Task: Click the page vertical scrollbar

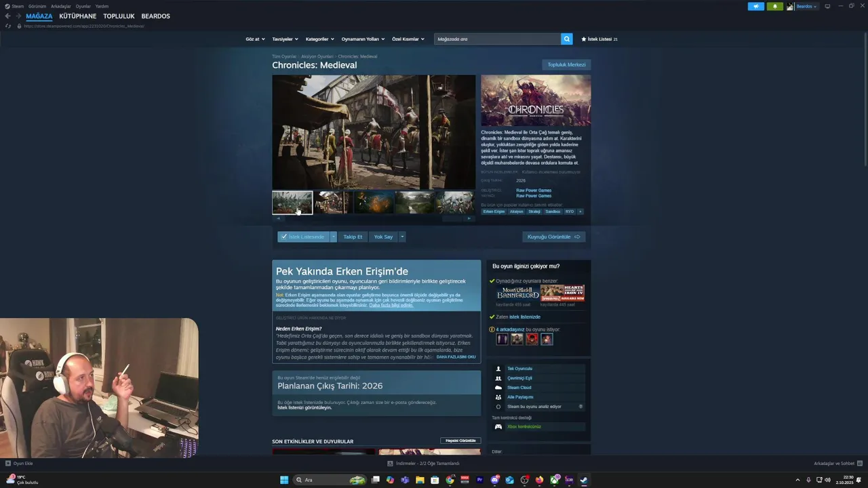Action: coord(865,98)
